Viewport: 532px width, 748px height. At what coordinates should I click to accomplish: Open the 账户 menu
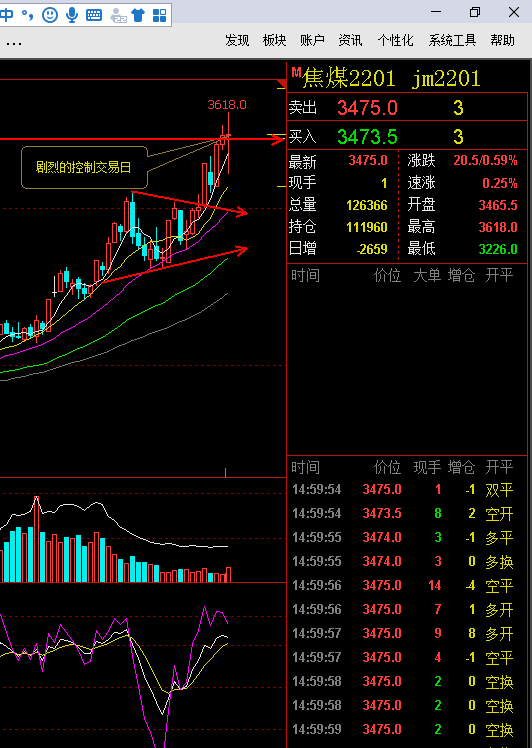(x=312, y=41)
